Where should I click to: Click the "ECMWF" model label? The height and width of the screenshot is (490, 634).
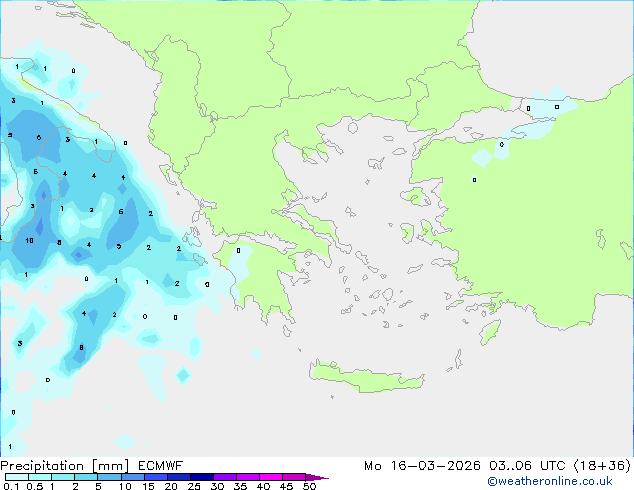click(x=161, y=466)
